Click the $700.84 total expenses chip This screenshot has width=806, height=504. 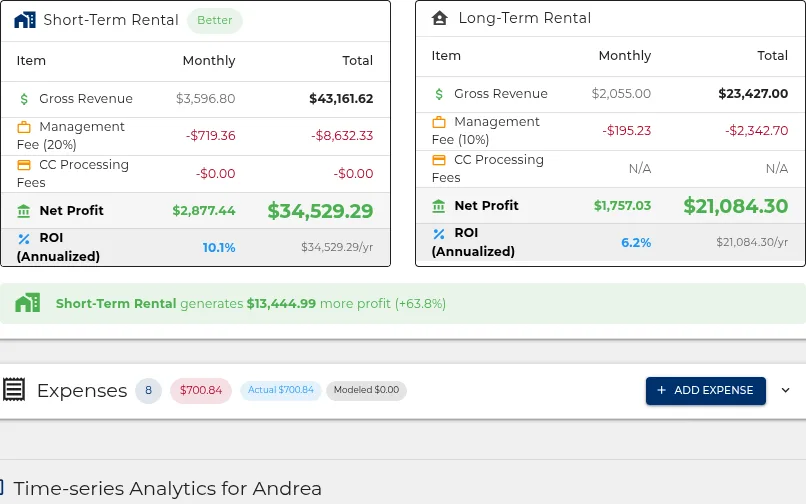point(201,390)
